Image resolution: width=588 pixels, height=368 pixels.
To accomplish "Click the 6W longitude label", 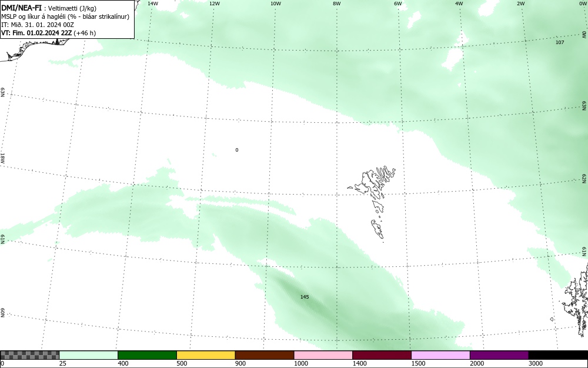I will pyautogui.click(x=398, y=4).
